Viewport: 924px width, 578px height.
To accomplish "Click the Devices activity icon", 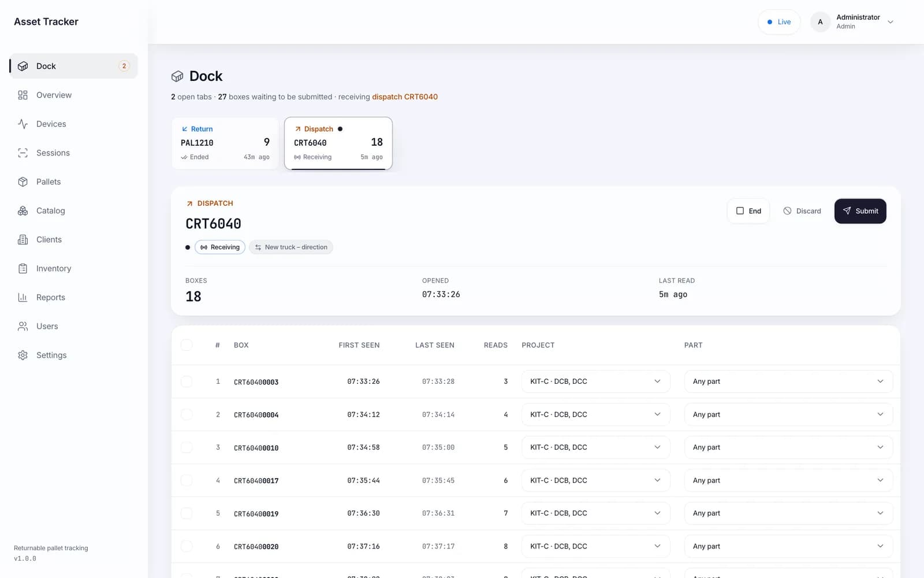I will [23, 124].
